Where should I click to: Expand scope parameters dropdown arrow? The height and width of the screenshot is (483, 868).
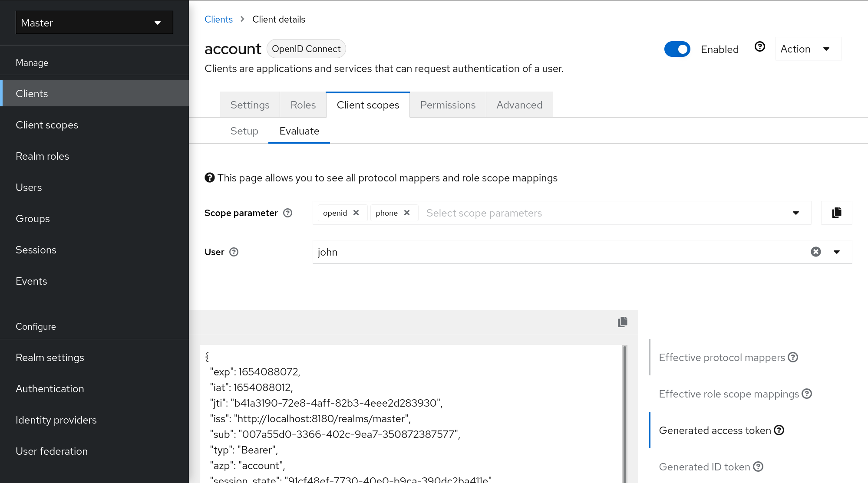click(x=795, y=213)
